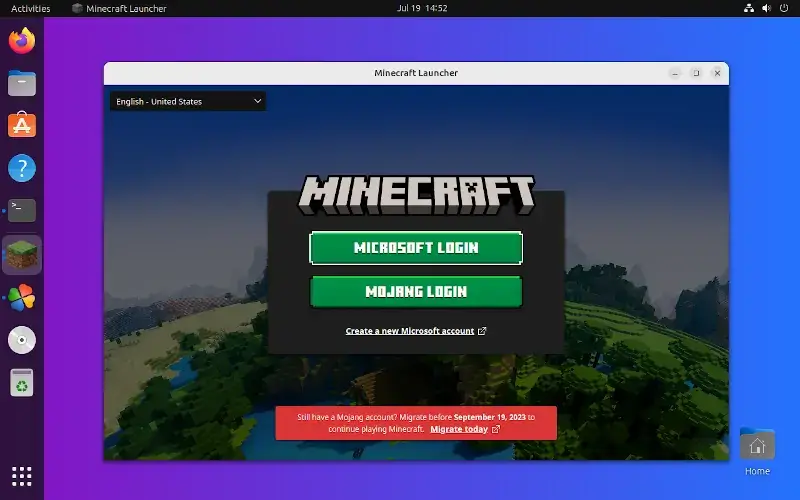Minimize the Minecraft Launcher window
Screen dimensions: 800x500
[x=675, y=73]
